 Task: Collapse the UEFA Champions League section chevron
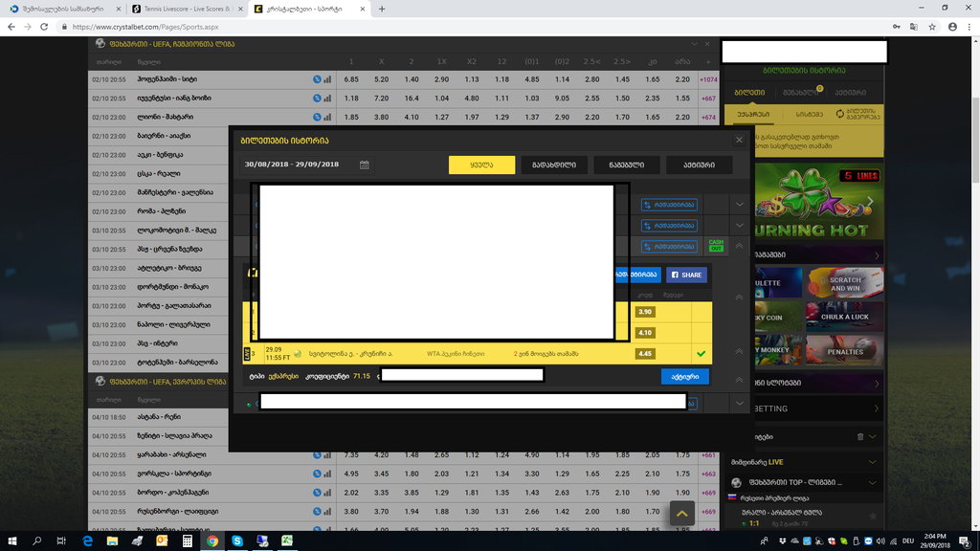point(695,44)
